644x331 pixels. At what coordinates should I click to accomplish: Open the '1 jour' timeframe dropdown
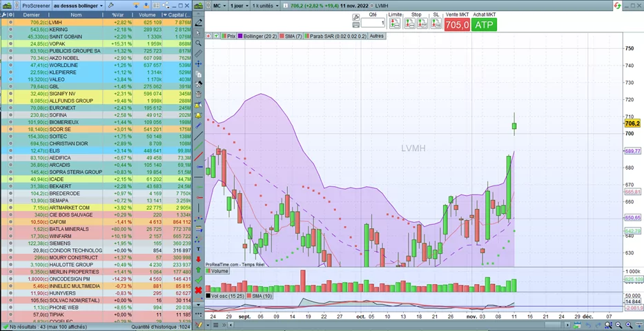tap(239, 6)
